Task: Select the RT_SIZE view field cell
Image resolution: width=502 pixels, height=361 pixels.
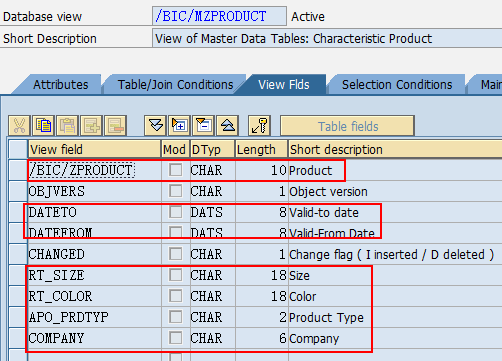Action: [x=95, y=275]
